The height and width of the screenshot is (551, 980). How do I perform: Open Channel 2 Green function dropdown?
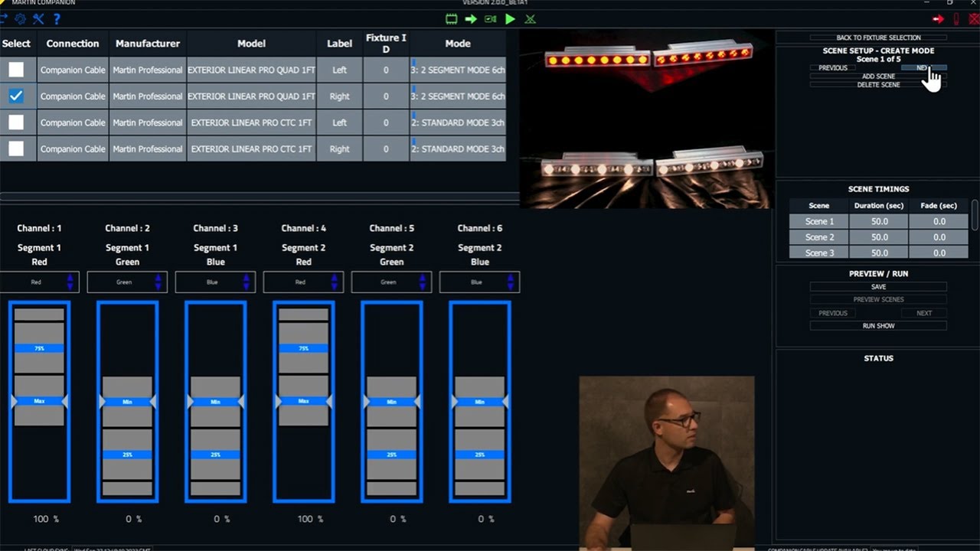click(127, 282)
